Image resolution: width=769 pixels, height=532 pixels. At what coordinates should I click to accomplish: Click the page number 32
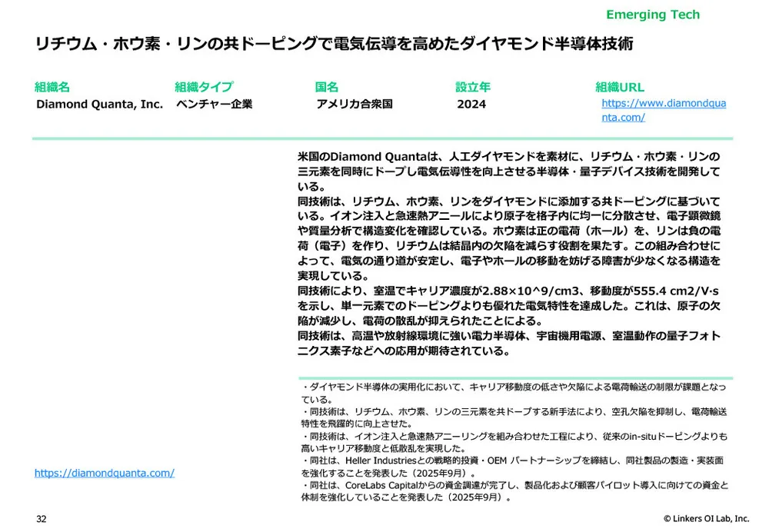coord(42,519)
